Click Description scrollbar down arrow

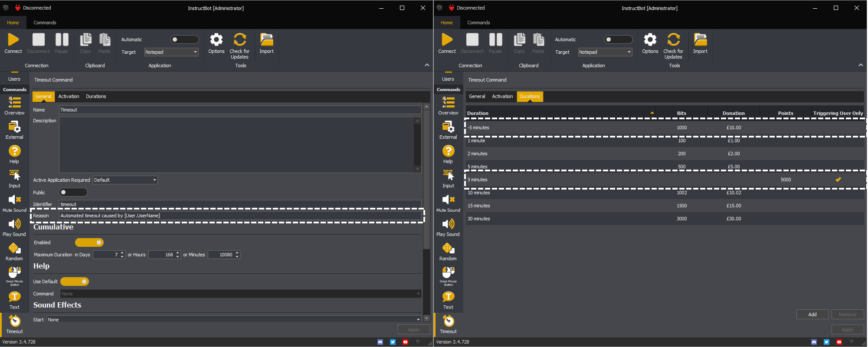[x=417, y=169]
